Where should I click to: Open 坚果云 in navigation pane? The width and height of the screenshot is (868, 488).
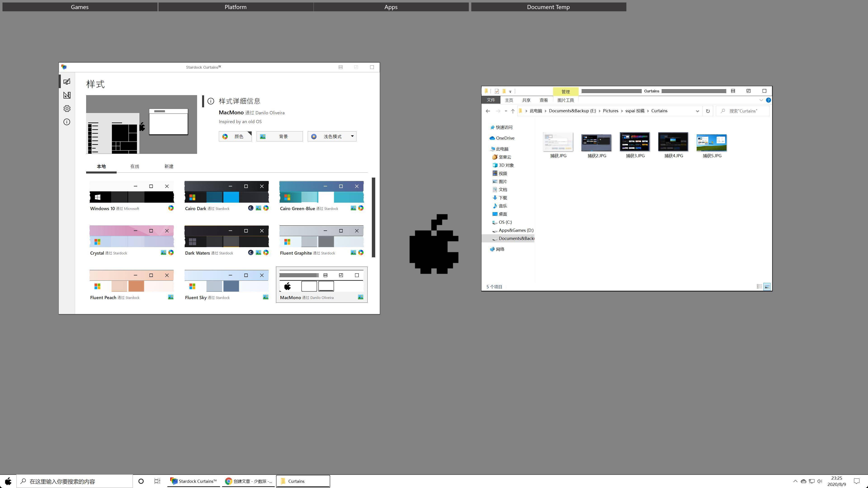pos(502,157)
